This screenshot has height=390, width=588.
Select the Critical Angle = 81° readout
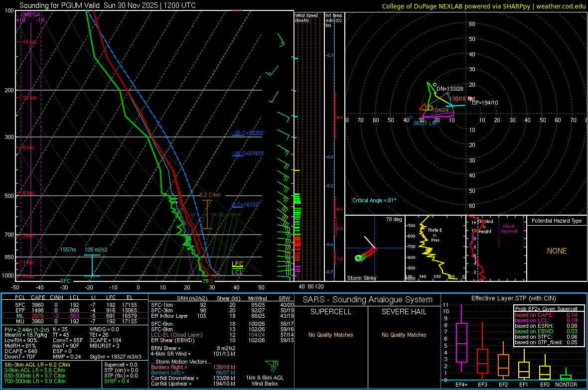374,200
